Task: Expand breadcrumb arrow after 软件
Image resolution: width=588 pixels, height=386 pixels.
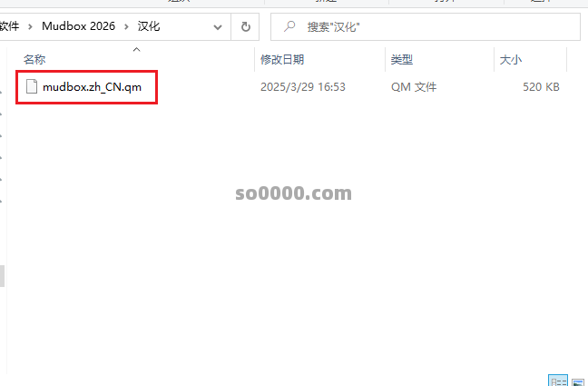Action: (x=30, y=26)
